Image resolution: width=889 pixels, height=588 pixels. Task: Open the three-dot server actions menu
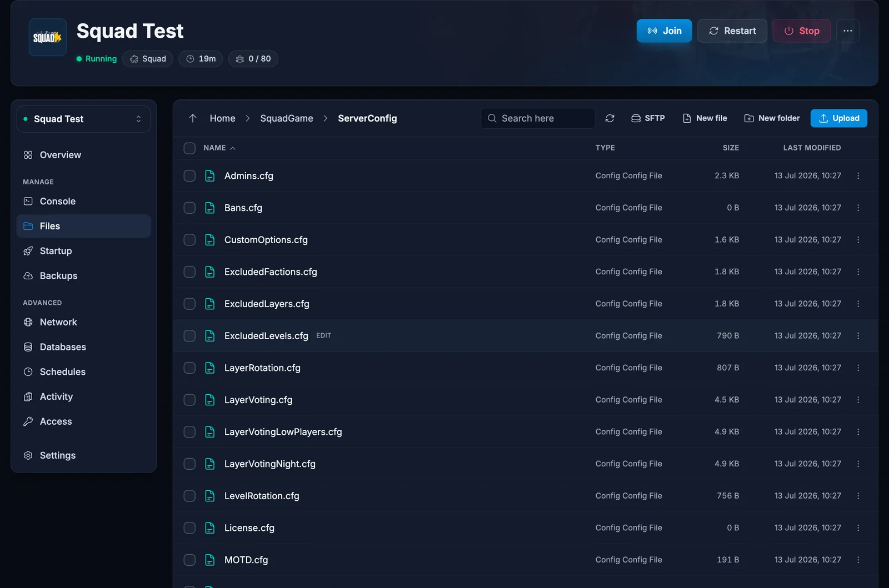click(847, 31)
